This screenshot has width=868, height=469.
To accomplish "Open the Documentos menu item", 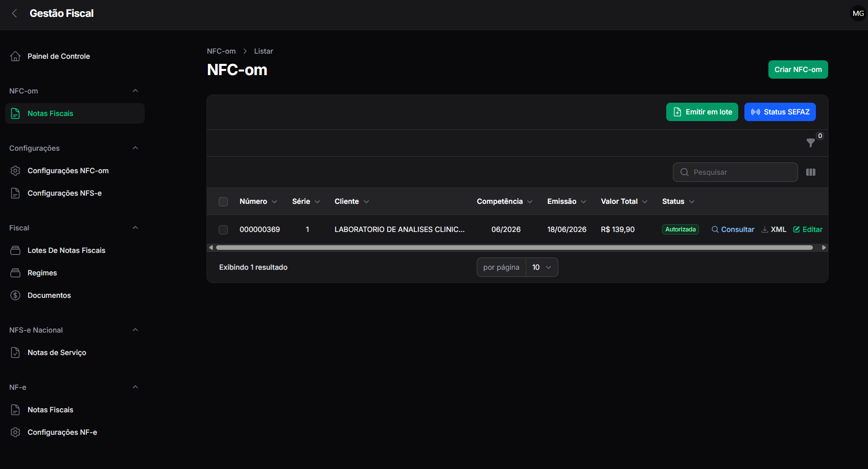I will 75,295.
